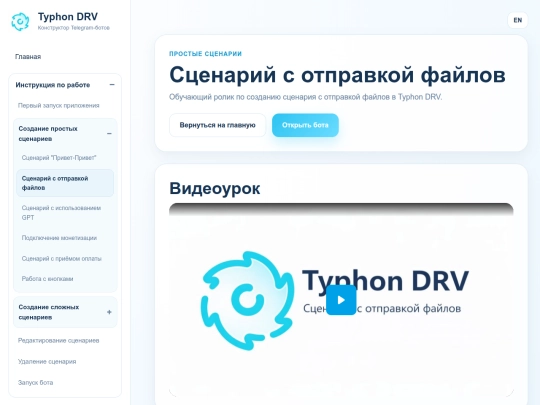Click Вернуться на главную button

pyautogui.click(x=217, y=125)
